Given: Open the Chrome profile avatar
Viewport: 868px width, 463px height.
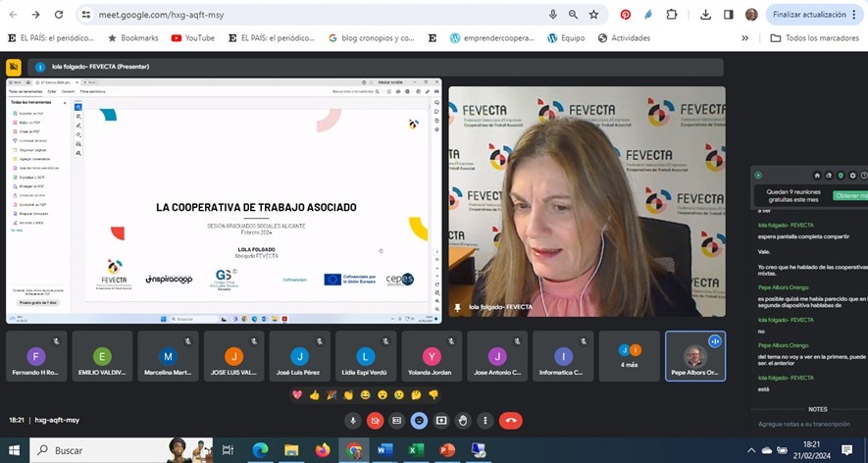Looking at the screenshot, I should 751,15.
